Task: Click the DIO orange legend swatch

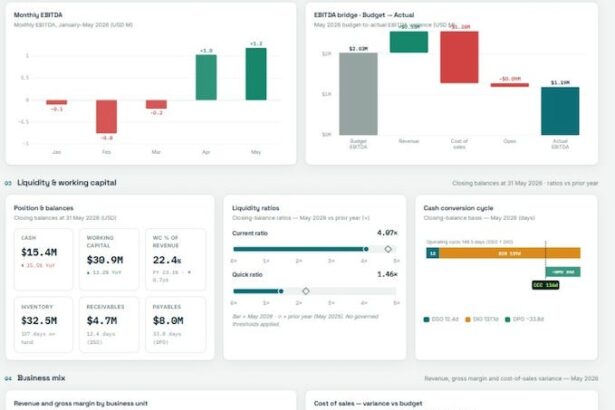Action: 468,319
